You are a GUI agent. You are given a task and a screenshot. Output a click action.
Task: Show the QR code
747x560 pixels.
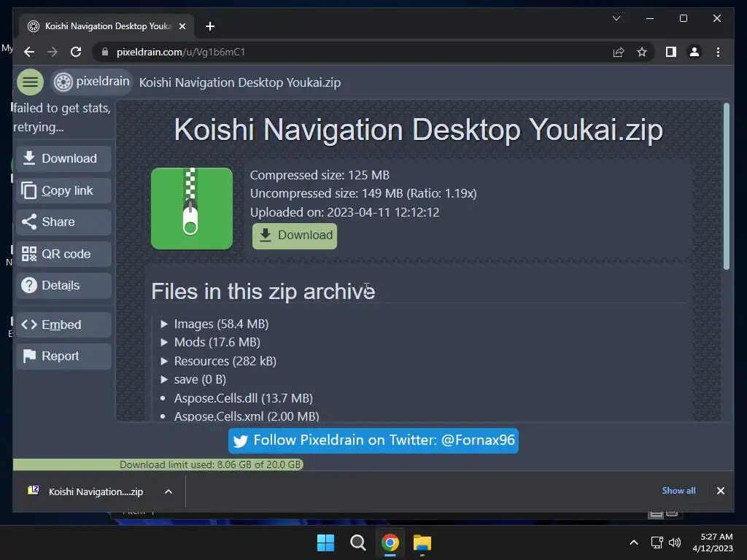coord(64,254)
